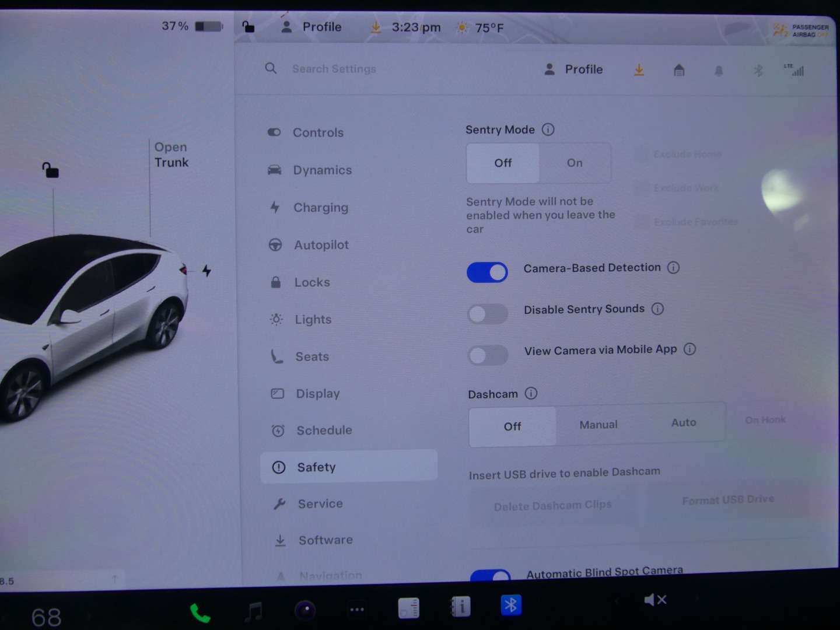Tap the HomeLink garage icon

click(679, 71)
